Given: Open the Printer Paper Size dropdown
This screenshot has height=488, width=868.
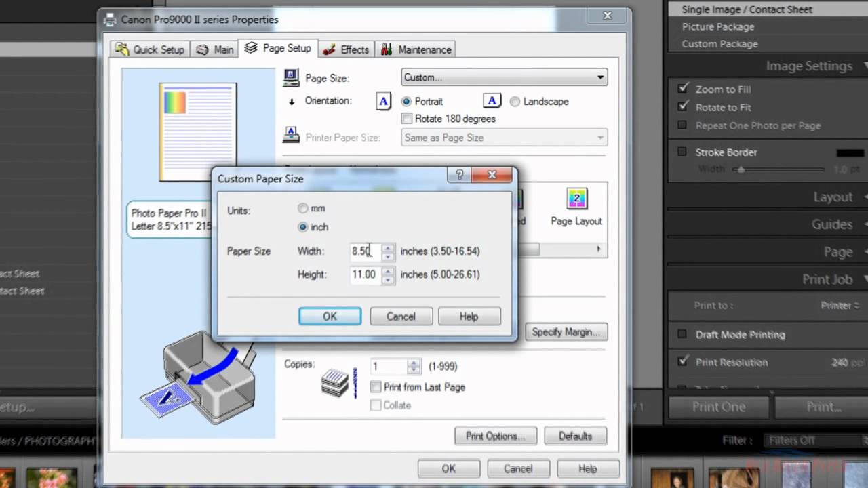Looking at the screenshot, I should tap(505, 138).
